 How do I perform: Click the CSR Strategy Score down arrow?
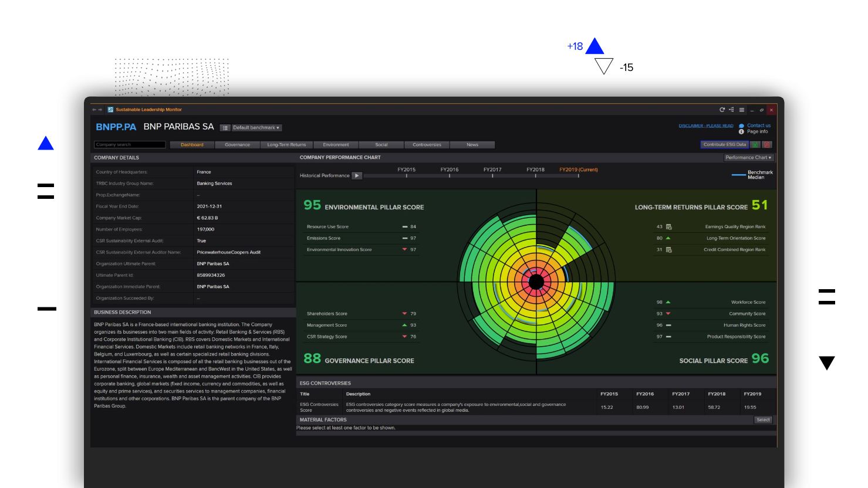[404, 337]
